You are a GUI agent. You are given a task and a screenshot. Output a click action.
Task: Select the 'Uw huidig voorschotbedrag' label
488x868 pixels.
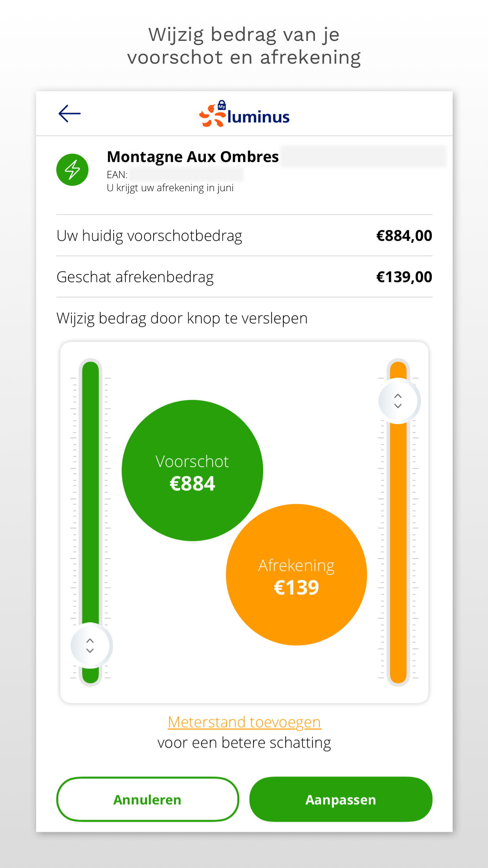(149, 236)
